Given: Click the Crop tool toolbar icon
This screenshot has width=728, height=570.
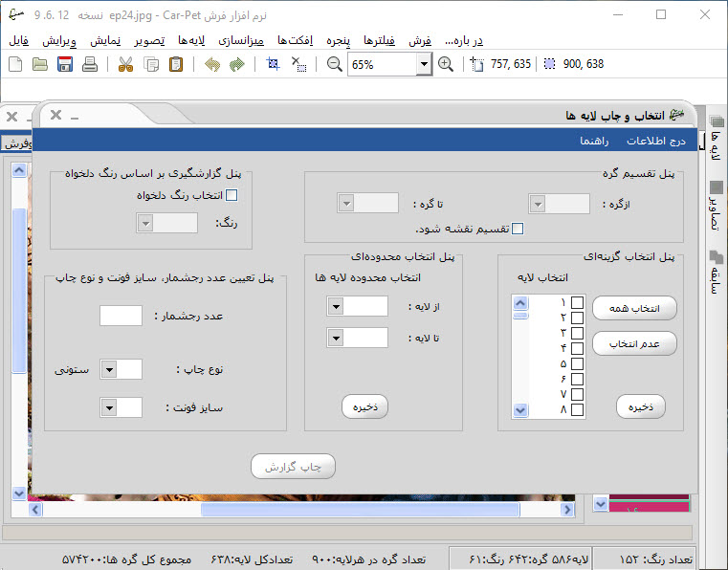Looking at the screenshot, I should pos(274,65).
